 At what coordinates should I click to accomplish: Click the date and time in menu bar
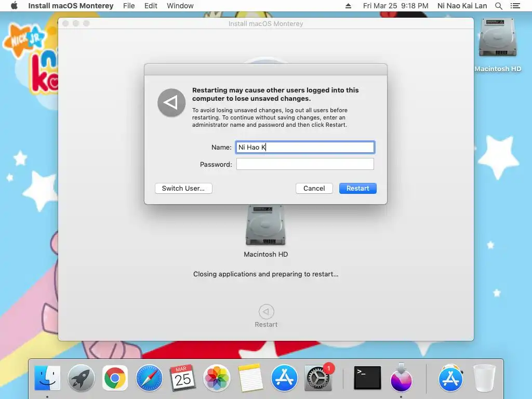[395, 6]
